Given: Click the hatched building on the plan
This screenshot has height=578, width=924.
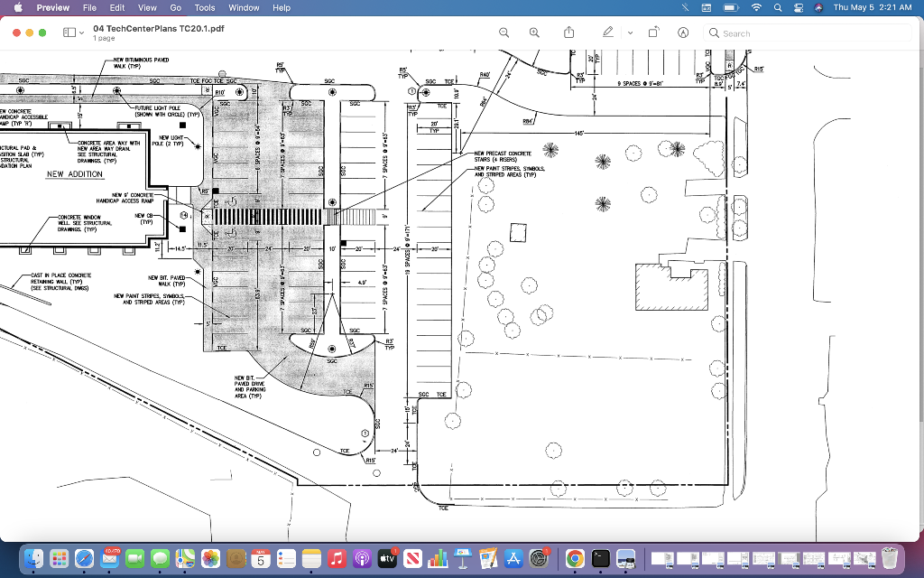Looking at the screenshot, I should tap(671, 287).
